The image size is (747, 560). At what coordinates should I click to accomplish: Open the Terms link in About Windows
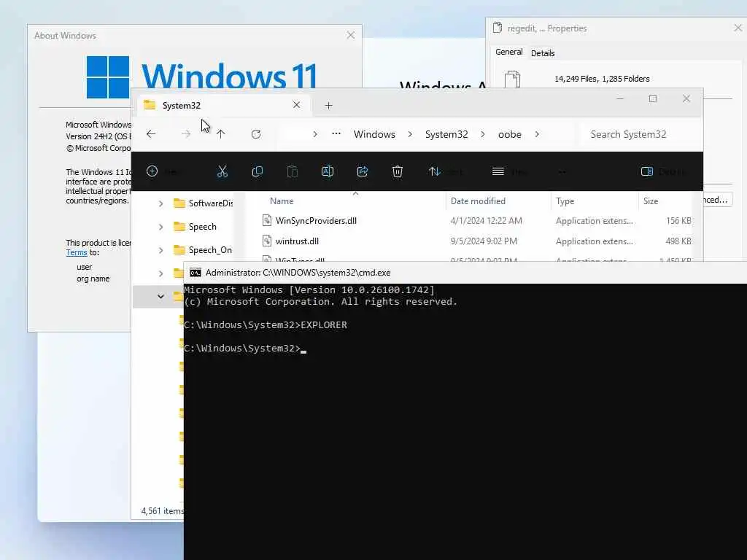[76, 252]
